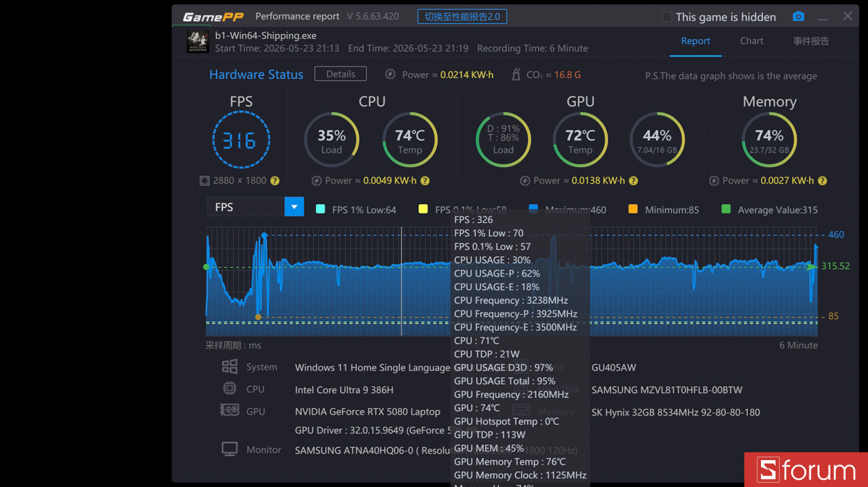Image resolution: width=868 pixels, height=487 pixels.
Task: Click the FPS metric combo box field
Action: [255, 207]
